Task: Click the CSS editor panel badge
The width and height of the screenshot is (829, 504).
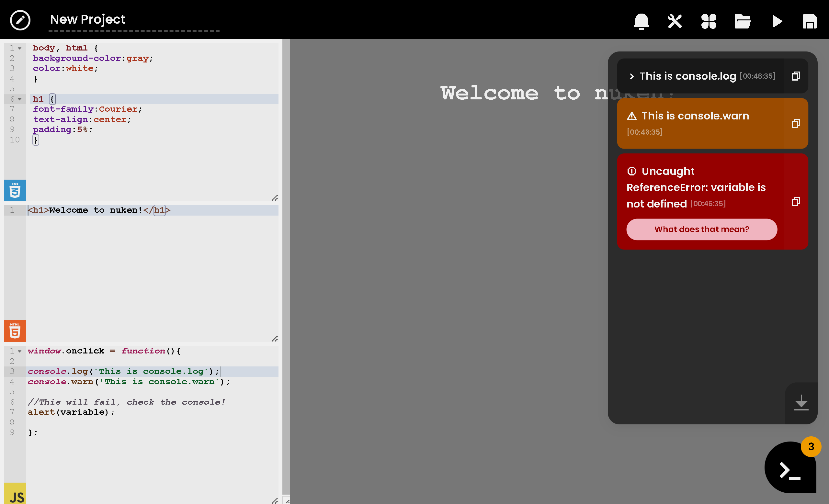Action: coord(15,190)
